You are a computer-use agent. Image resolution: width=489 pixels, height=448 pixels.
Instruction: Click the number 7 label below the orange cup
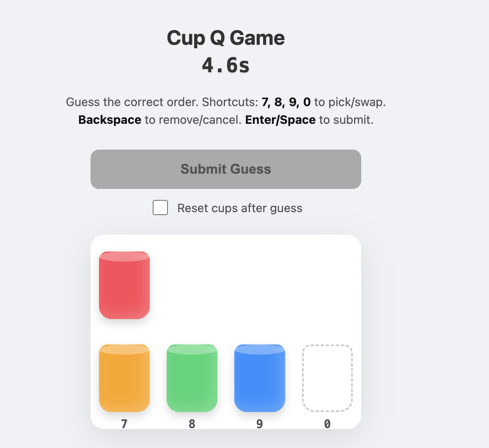point(124,423)
